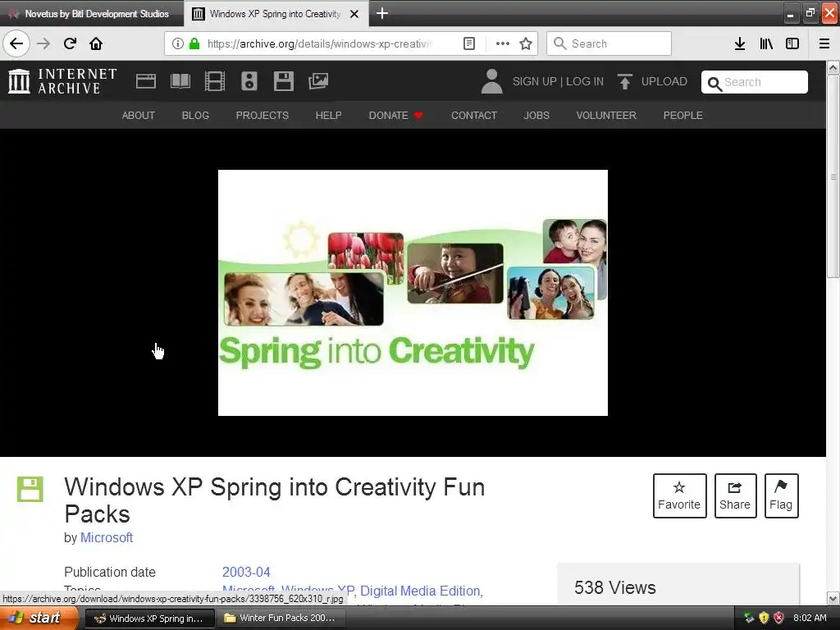This screenshot has width=840, height=630.
Task: Switch to the Novetus by Bitl tab
Action: (x=91, y=14)
